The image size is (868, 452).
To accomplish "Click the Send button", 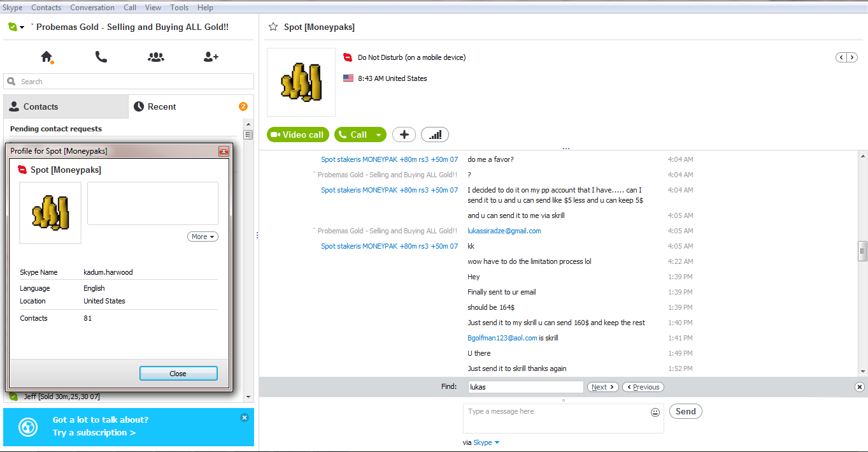I will click(686, 411).
